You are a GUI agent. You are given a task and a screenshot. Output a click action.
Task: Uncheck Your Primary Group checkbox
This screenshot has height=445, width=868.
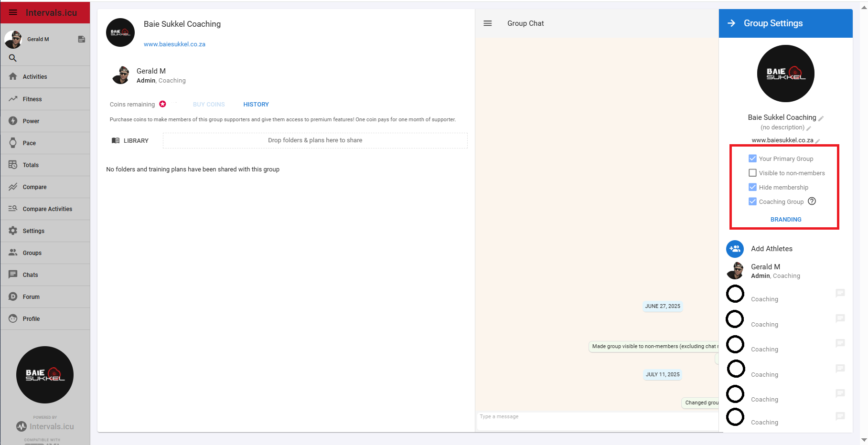(x=752, y=159)
